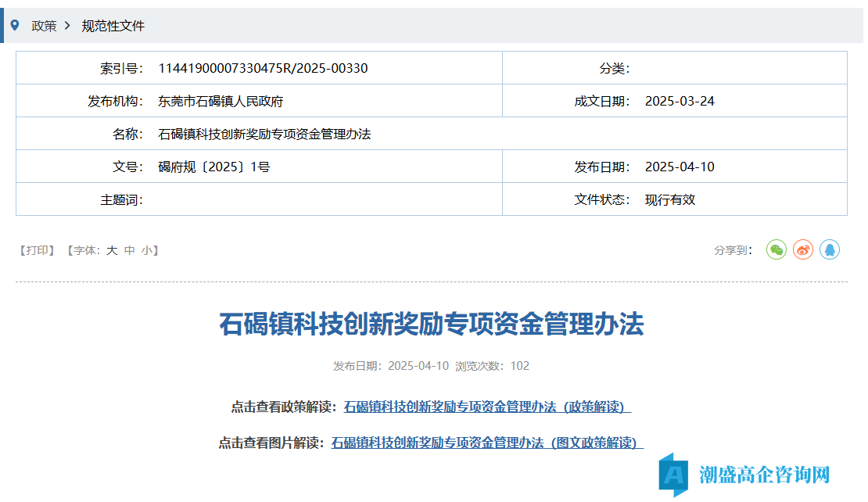Click the breadcrumb chevron separator
The height and width of the screenshot is (502, 868).
click(x=68, y=26)
